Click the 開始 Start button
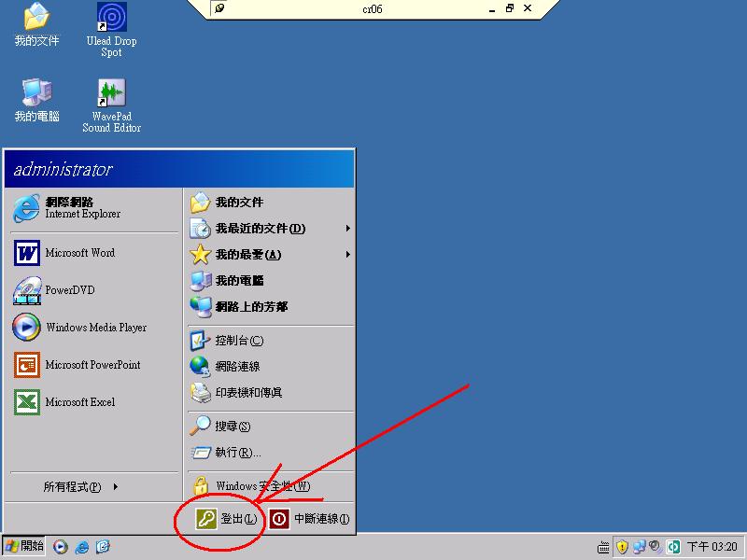The image size is (747, 560). coord(24,546)
